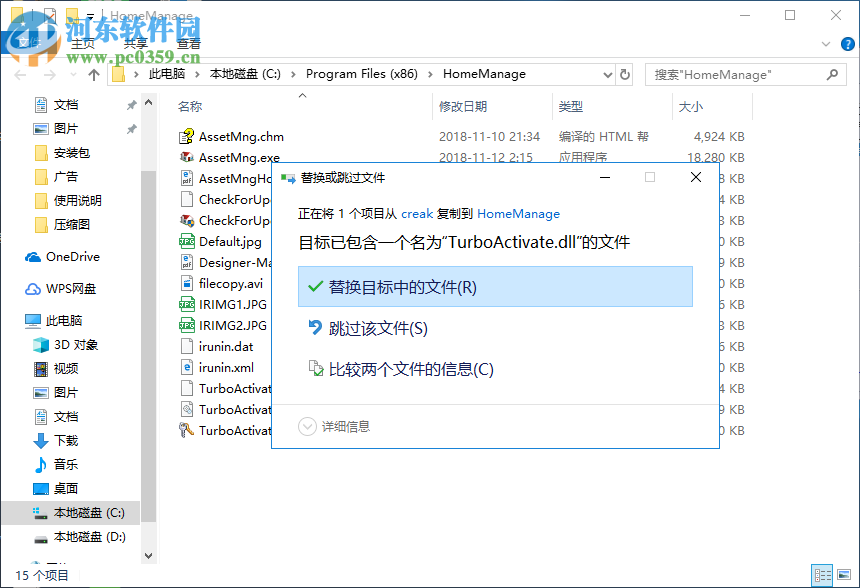860x588 pixels.
Task: Expand the 详细信息 details section
Action: (337, 426)
